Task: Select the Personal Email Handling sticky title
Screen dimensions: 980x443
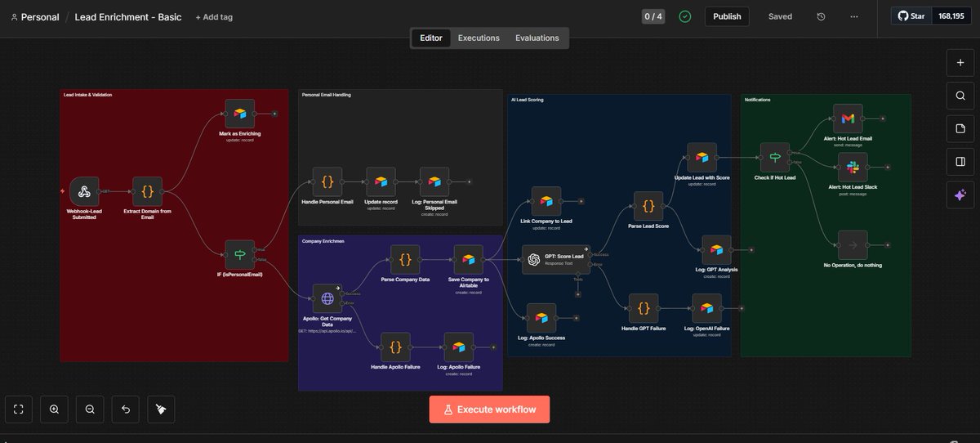Action: tap(326, 95)
